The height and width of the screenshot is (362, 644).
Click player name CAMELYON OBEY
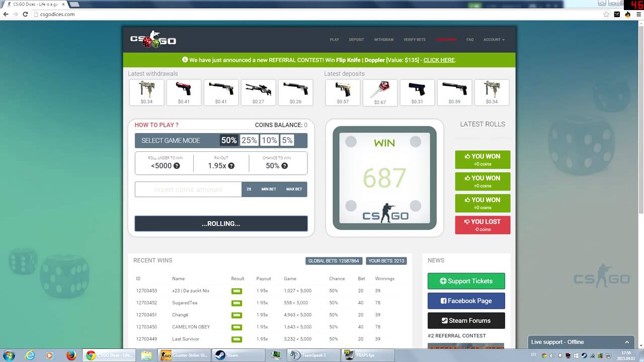pyautogui.click(x=191, y=327)
